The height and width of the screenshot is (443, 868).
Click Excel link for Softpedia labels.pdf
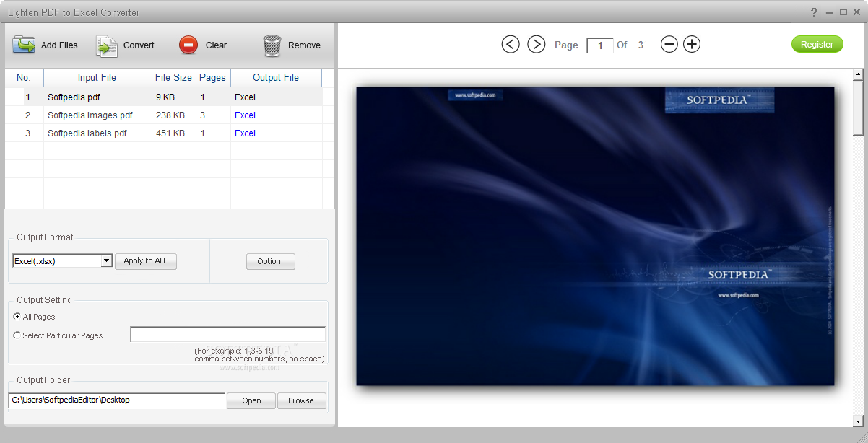[x=245, y=133]
